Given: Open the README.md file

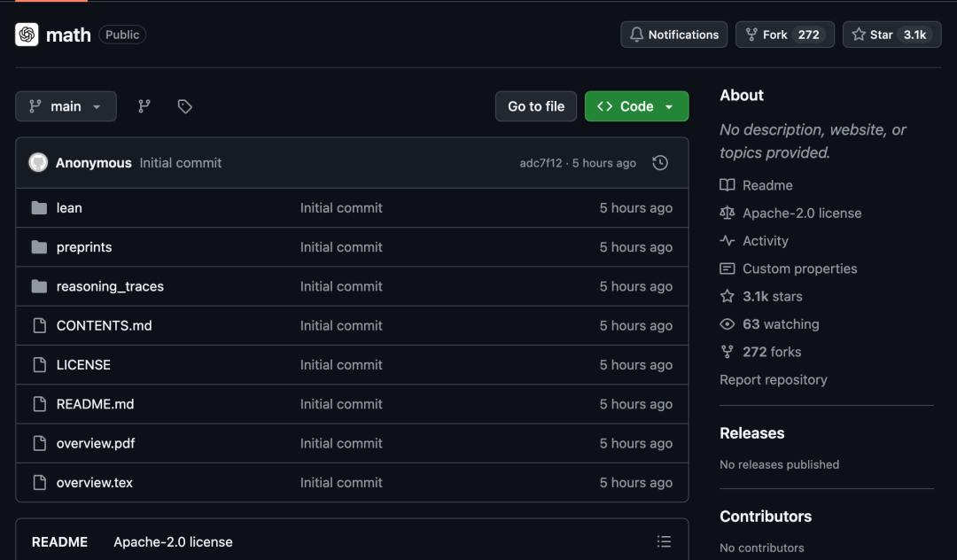Looking at the screenshot, I should (x=95, y=404).
